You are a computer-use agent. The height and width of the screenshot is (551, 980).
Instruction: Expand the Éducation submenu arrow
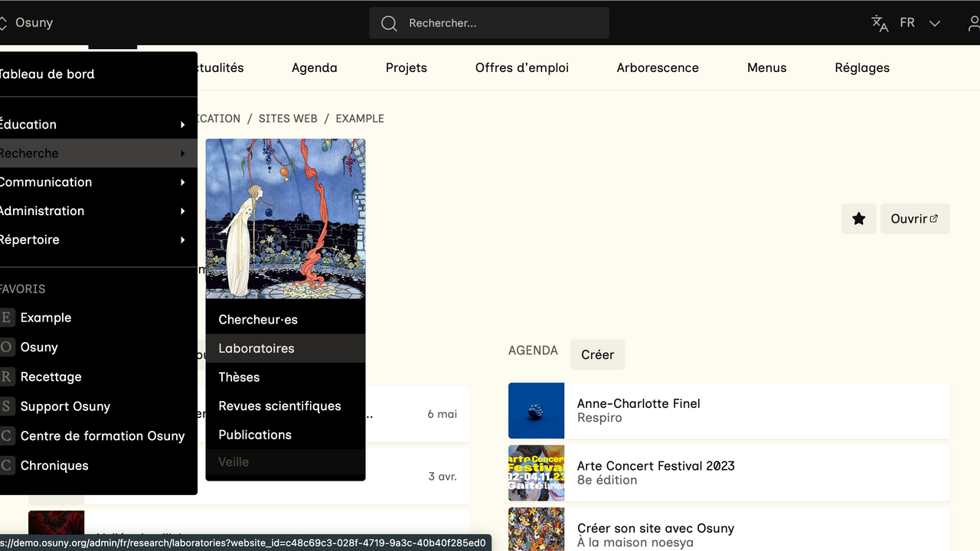click(x=183, y=125)
